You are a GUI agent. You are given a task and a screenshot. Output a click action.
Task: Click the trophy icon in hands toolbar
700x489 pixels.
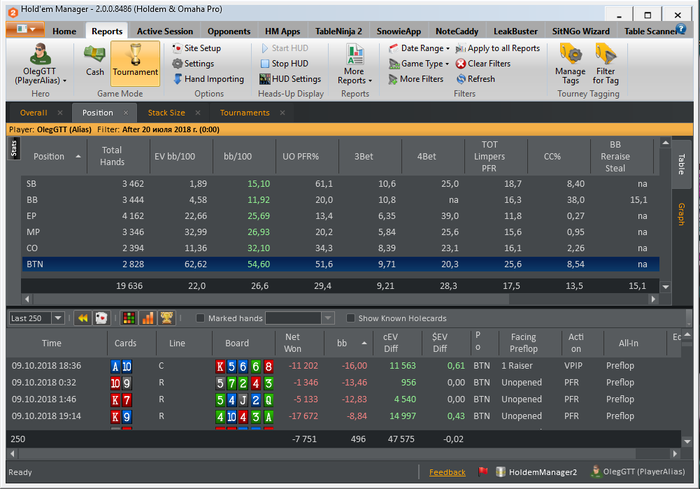[x=167, y=318]
